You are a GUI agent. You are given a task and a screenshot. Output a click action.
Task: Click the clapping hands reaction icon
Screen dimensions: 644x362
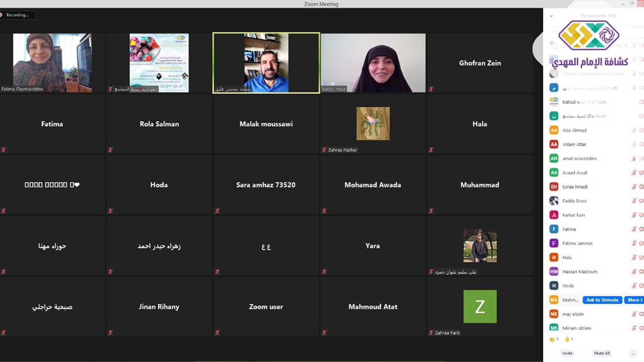(x=552, y=340)
